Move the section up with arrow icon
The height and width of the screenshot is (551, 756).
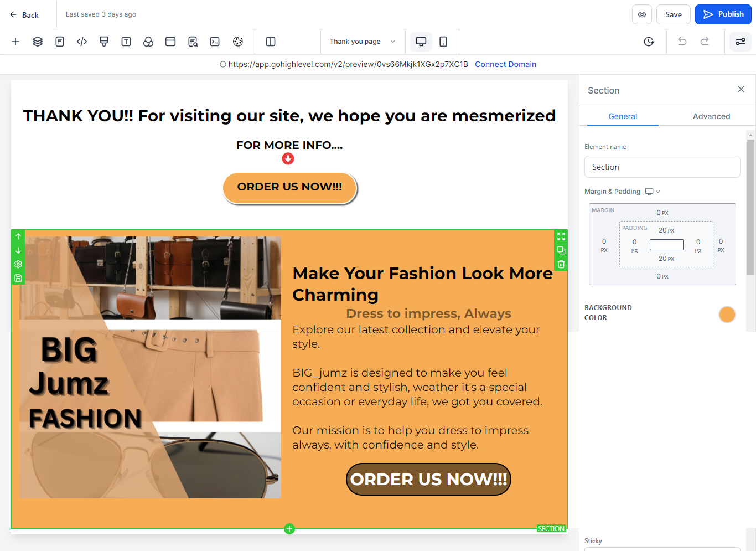point(18,236)
